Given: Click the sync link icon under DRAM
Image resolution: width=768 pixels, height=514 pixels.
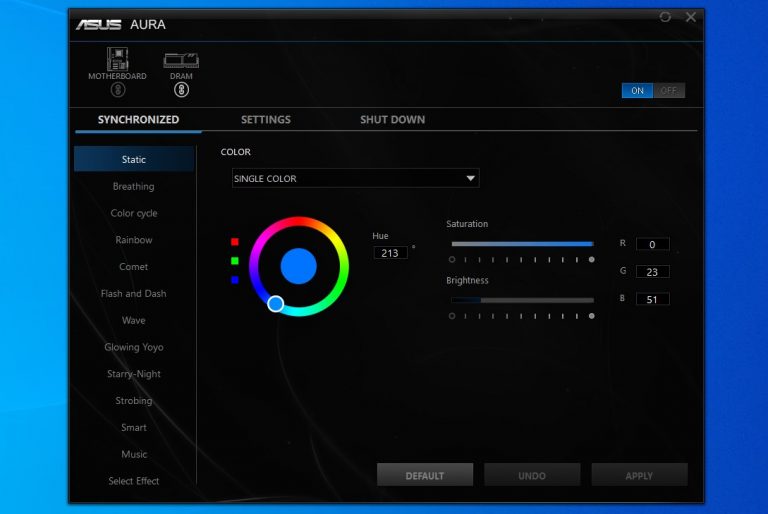Looking at the screenshot, I should tap(181, 90).
